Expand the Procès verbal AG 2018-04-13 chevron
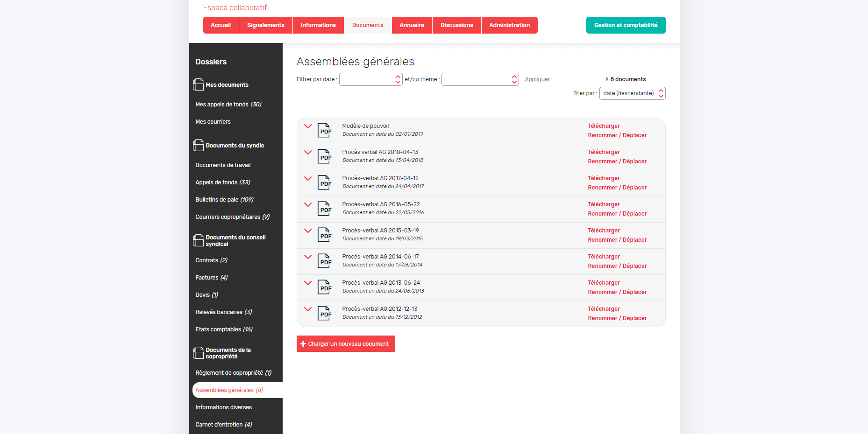868x434 pixels. pos(308,152)
